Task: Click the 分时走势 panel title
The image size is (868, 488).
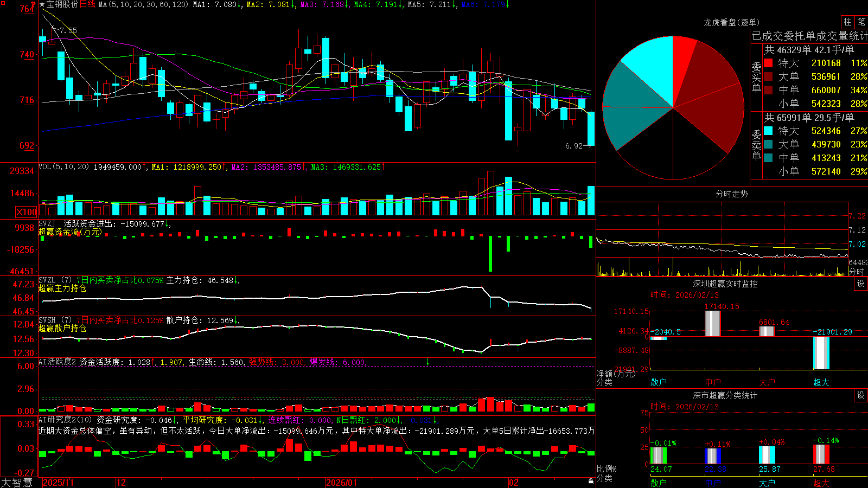Action: coord(731,194)
